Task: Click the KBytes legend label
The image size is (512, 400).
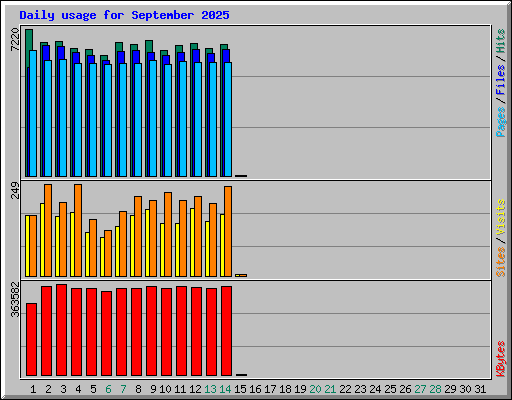Action: pyautogui.click(x=500, y=359)
